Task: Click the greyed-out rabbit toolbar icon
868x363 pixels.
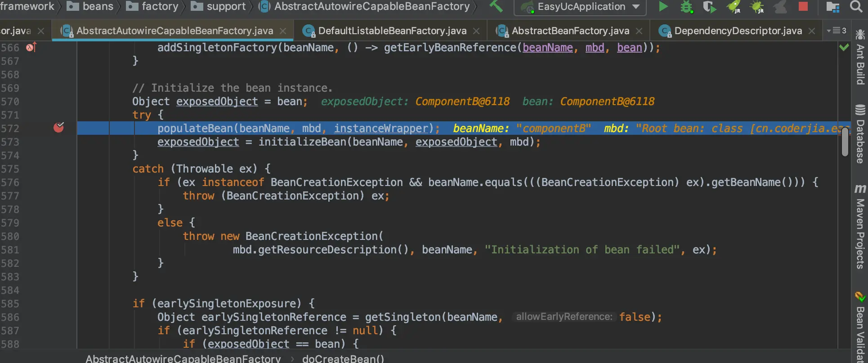Action: [780, 7]
